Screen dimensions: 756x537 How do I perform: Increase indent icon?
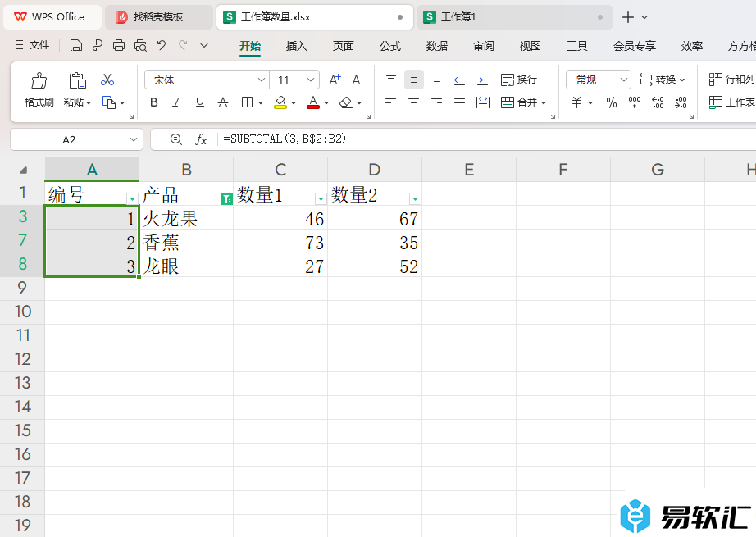(x=482, y=80)
